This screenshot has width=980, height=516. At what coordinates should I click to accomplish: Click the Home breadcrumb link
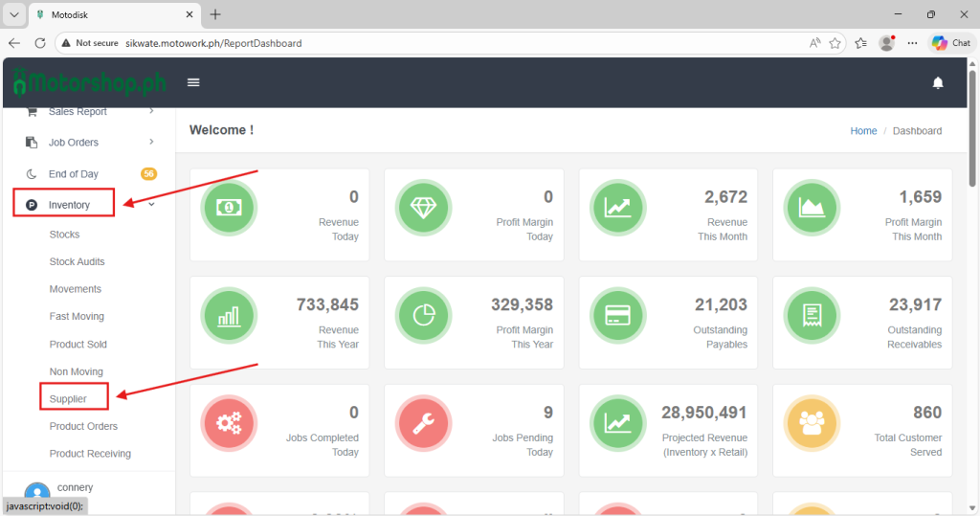[863, 131]
